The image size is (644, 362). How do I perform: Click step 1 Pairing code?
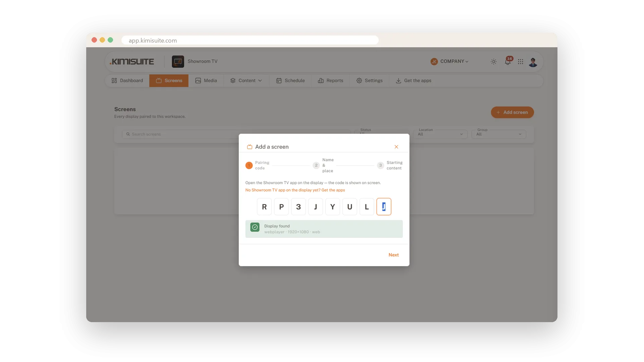click(258, 165)
